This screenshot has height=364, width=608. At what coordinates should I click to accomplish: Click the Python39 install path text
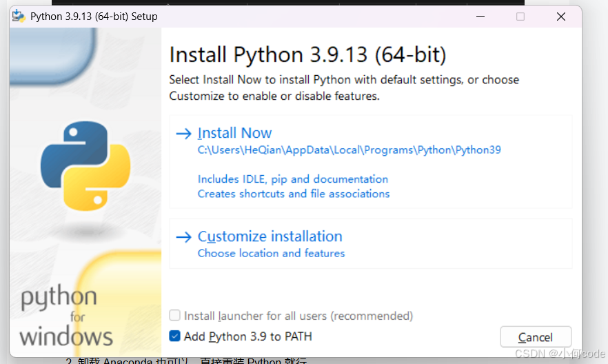pyautogui.click(x=349, y=150)
